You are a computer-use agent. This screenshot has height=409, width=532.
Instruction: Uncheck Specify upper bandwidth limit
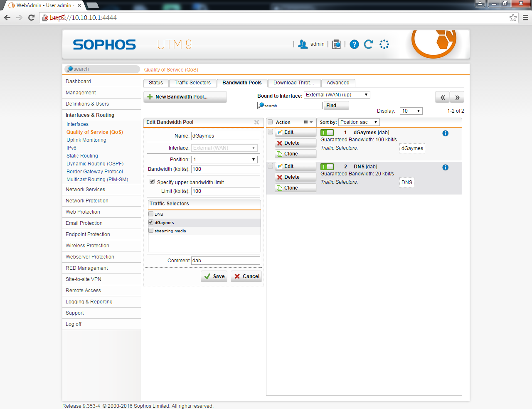coord(152,182)
